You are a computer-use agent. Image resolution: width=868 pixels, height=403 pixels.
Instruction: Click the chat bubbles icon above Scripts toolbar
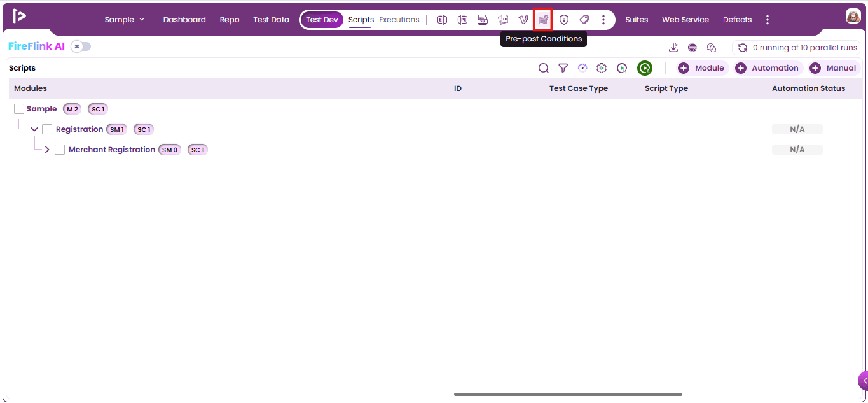point(712,48)
